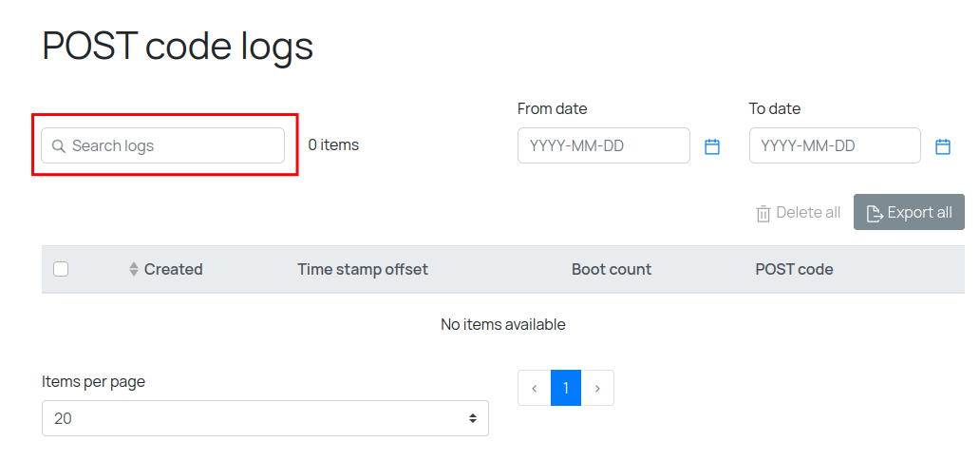Open the To date calendar picker icon
This screenshot has height=461, width=980.
(943, 146)
